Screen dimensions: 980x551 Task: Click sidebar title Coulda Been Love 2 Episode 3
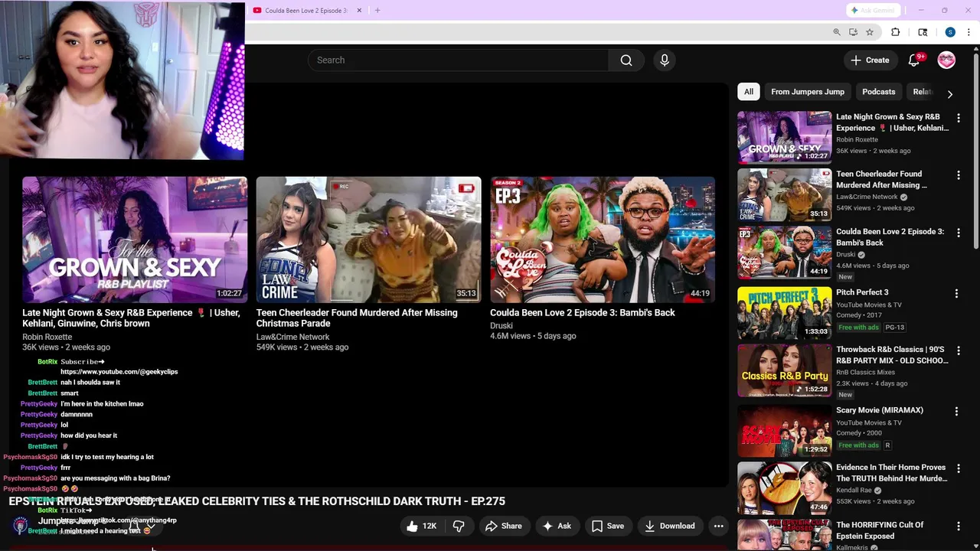890,237
